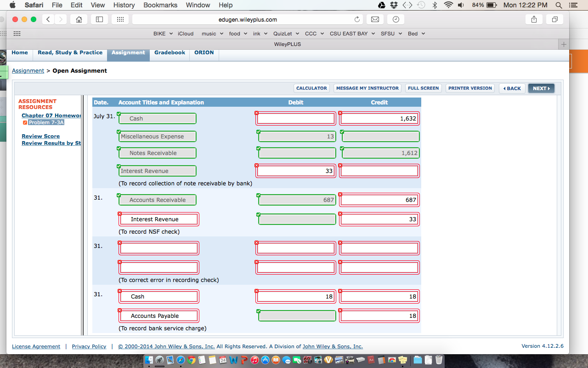Open the Top Sites grid icon
The width and height of the screenshot is (588, 368).
click(x=120, y=19)
